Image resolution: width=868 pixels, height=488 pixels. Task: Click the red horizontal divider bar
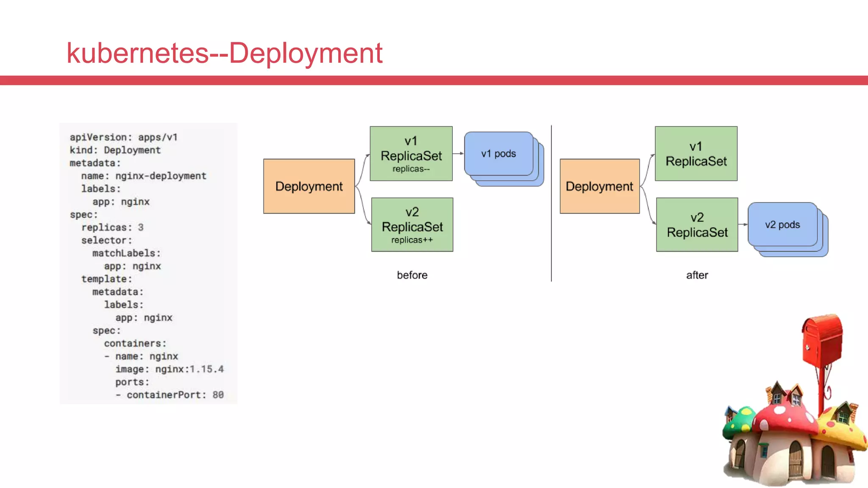434,80
